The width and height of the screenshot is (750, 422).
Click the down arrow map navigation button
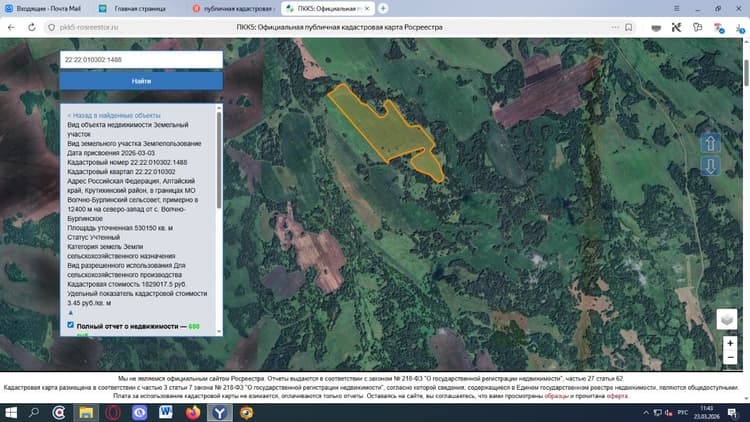coord(710,167)
